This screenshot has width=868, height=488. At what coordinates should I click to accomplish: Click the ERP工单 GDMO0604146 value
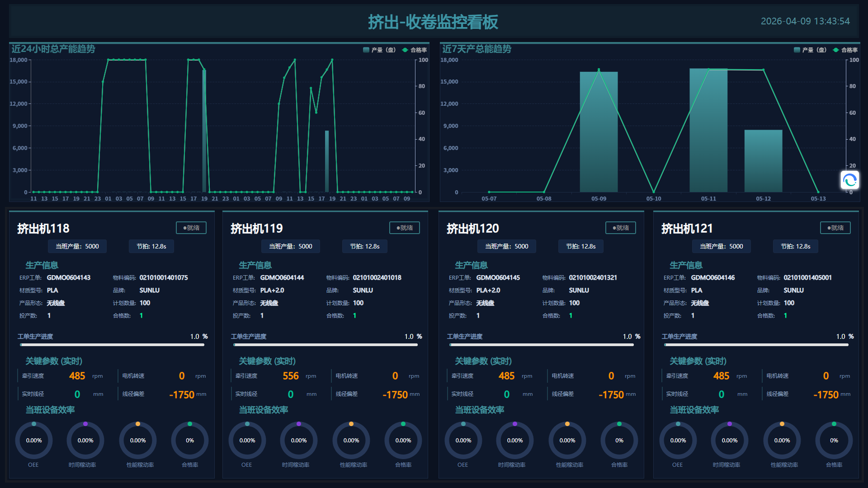tap(713, 277)
